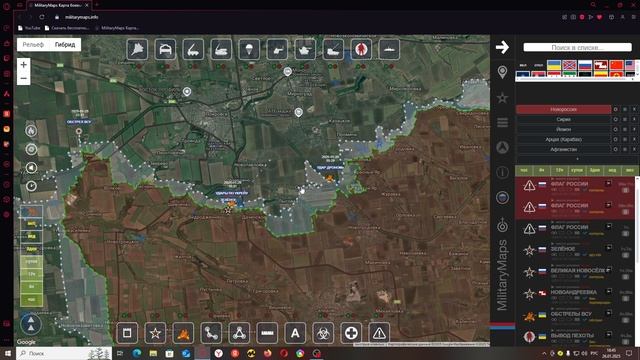Select the red soldier infantry icon
The width and height of the screenshot is (640, 360).
[x=361, y=49]
